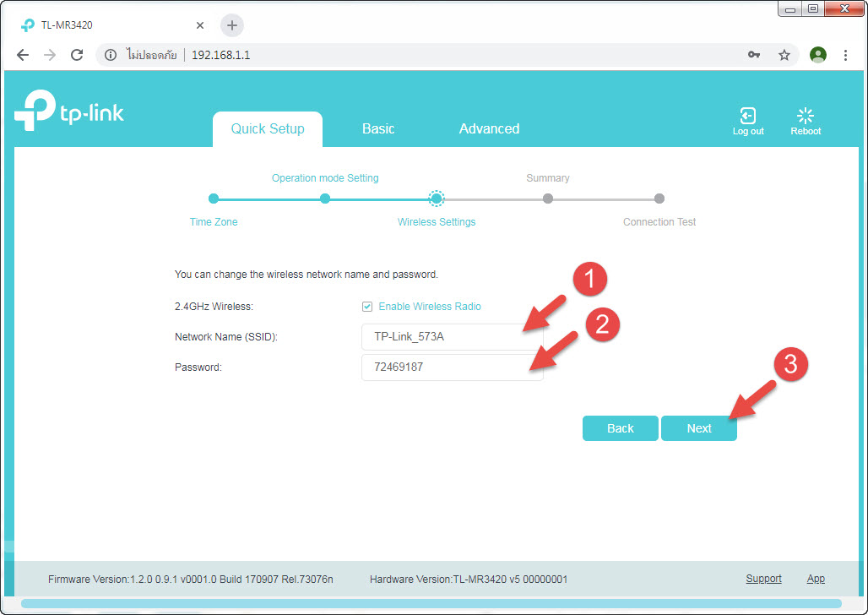
Task: Maximize the browser window
Action: point(812,8)
